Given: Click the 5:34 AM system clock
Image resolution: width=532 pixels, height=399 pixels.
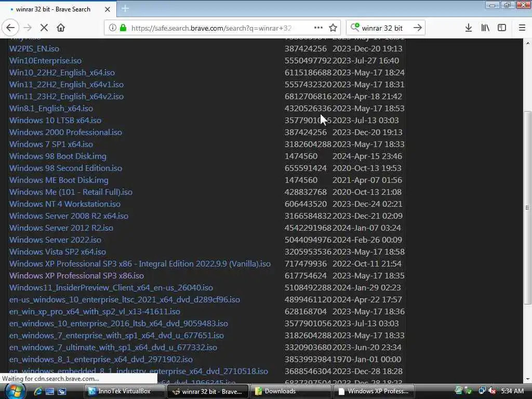Looking at the screenshot, I should tap(512, 391).
